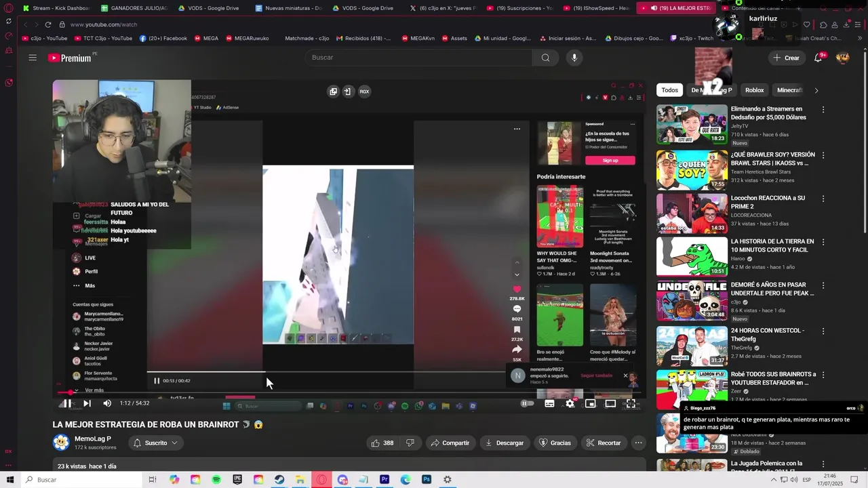Start voice search with microphone icon

(x=574, y=58)
